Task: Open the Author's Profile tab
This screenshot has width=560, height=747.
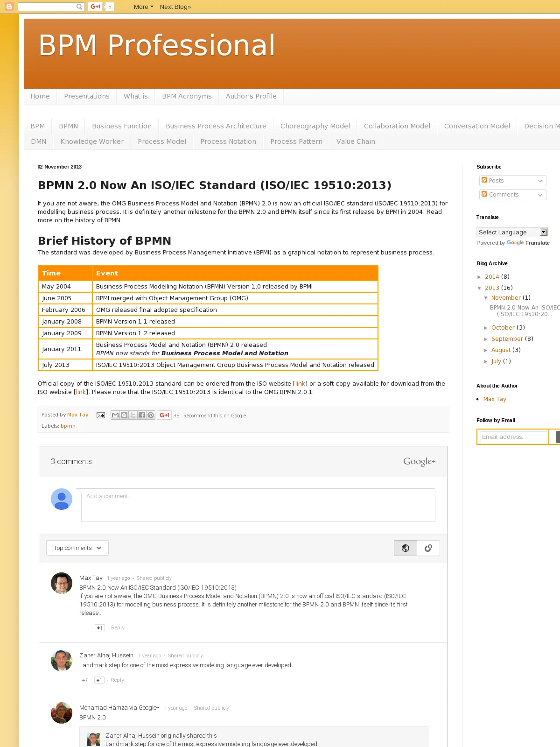Action: point(251,96)
